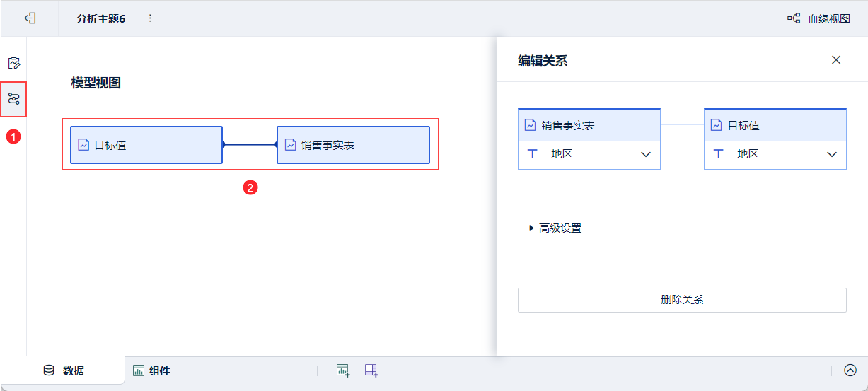Expand the 销售事实表 地区 field dropdown
The width and height of the screenshot is (868, 391).
pos(645,154)
